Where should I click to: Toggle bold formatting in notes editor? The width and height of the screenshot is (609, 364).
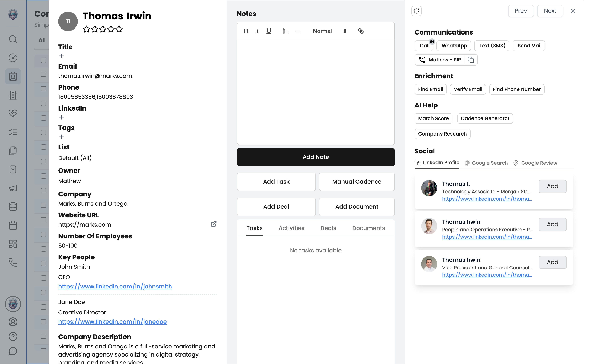[x=246, y=31]
